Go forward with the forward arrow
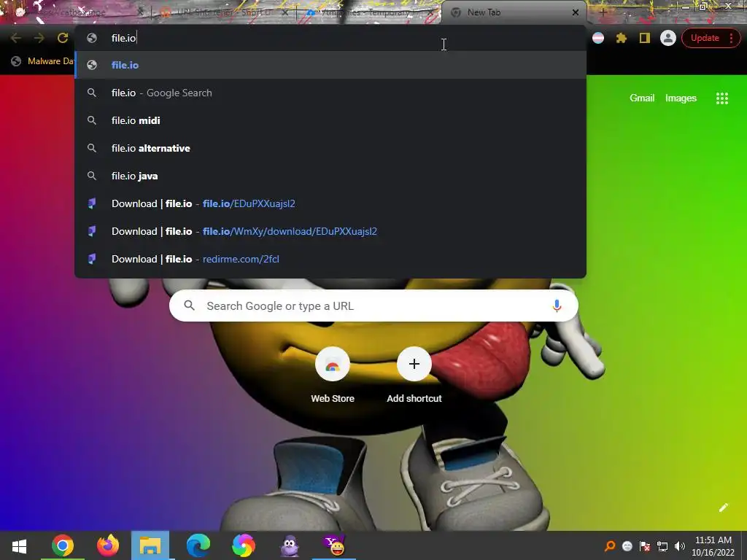The height and width of the screenshot is (560, 747). click(39, 38)
